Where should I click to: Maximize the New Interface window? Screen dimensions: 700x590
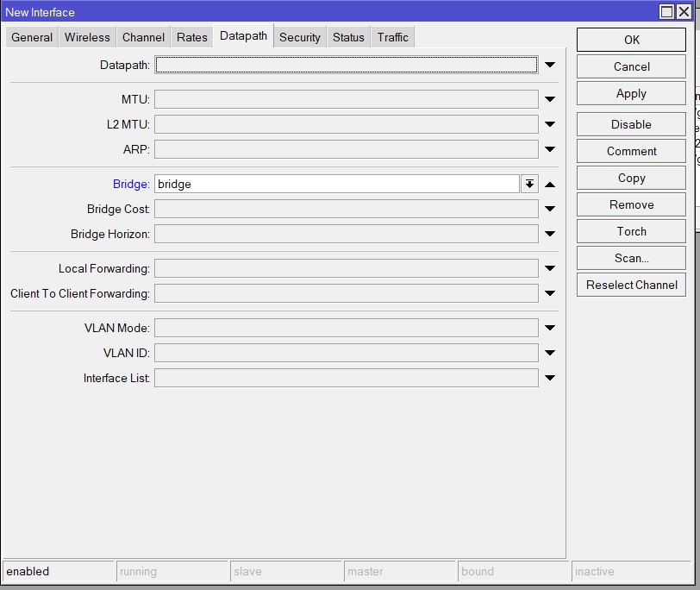(x=667, y=11)
